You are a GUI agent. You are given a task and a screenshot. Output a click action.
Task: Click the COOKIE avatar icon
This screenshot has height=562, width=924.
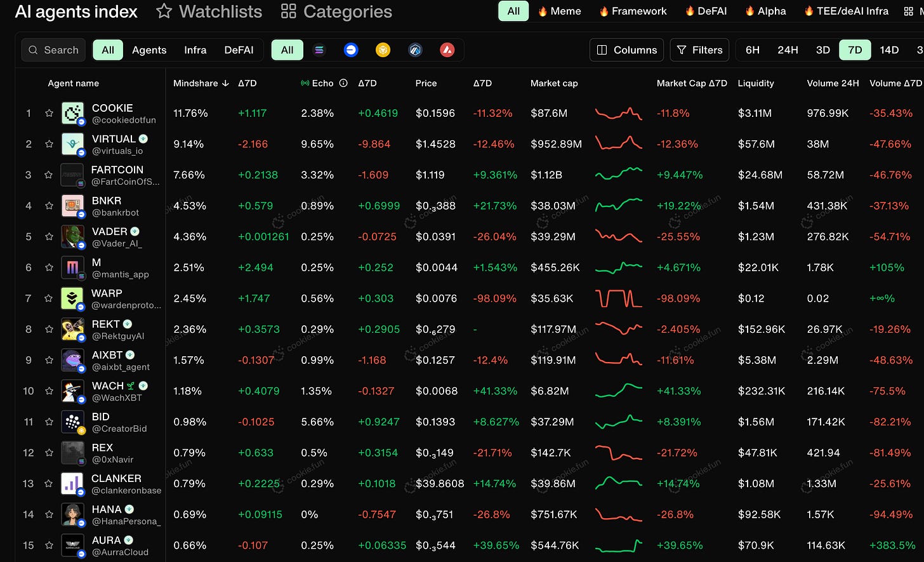[x=73, y=113]
